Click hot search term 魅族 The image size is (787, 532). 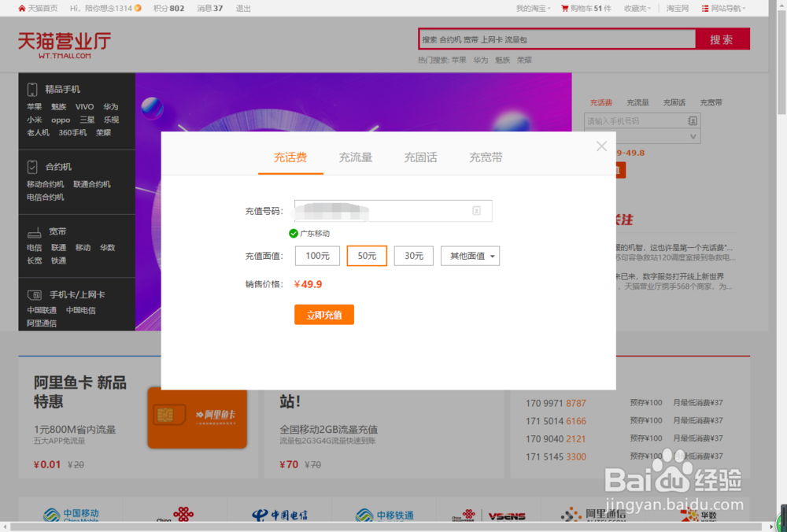502,60
